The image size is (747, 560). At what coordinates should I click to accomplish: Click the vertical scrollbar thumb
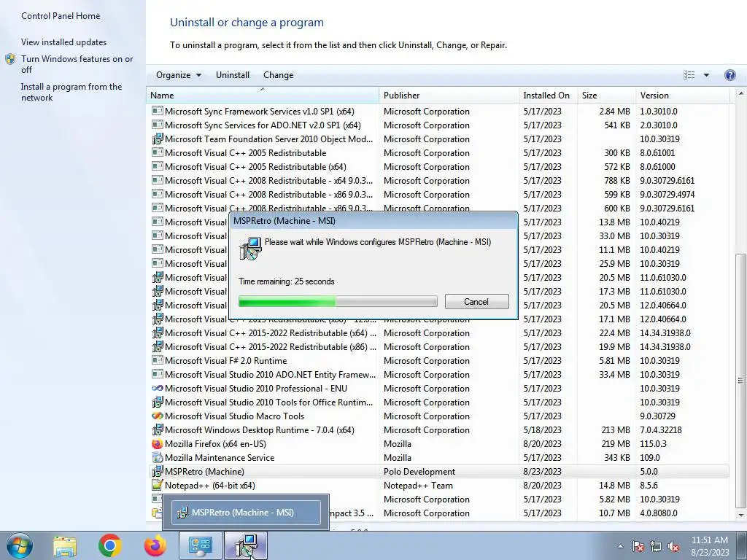click(x=741, y=380)
